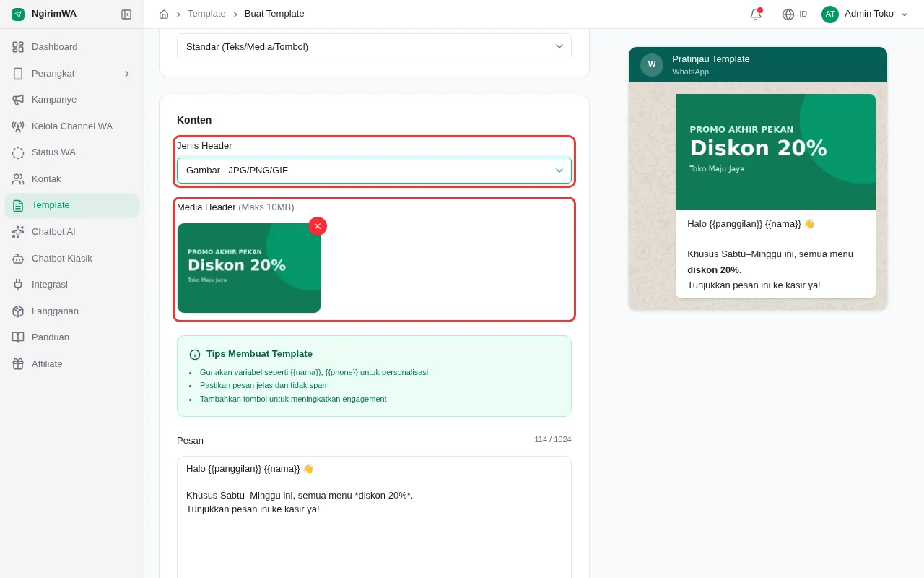
Task: Click the W avatar in the preview header
Action: (652, 65)
